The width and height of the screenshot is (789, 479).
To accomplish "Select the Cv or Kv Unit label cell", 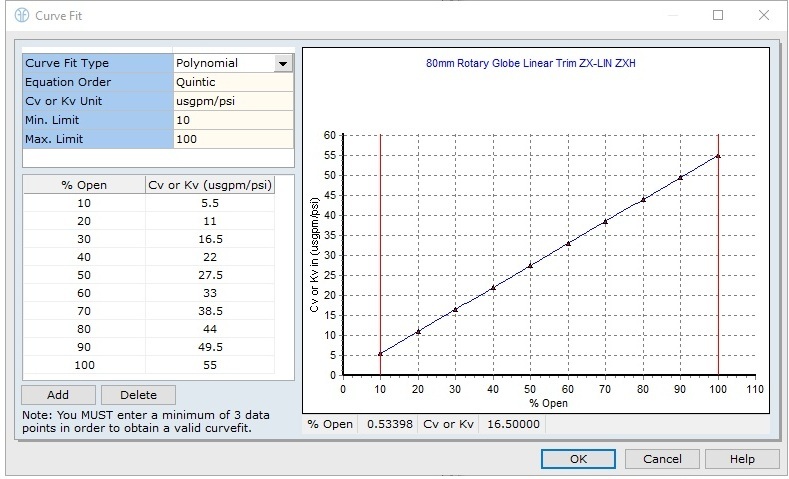I will coord(98,101).
